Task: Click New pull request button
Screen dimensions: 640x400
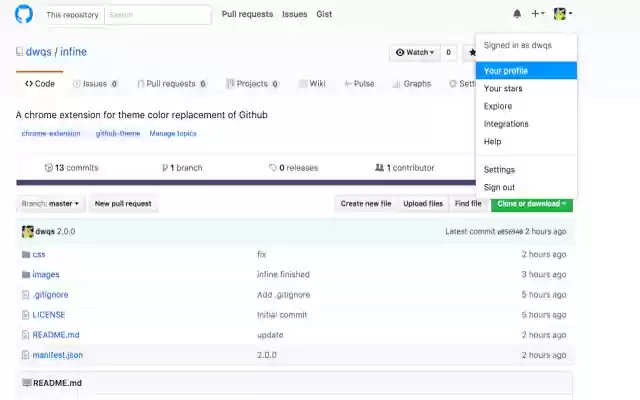Action: (123, 204)
